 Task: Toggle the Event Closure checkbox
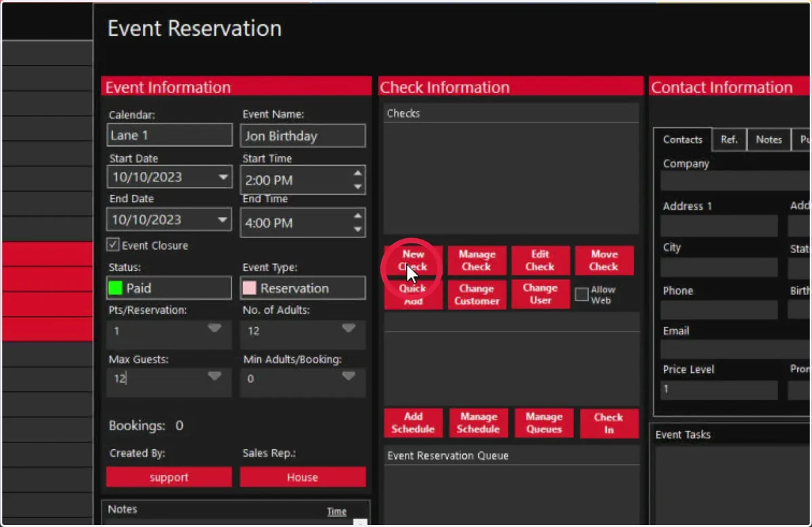click(114, 245)
